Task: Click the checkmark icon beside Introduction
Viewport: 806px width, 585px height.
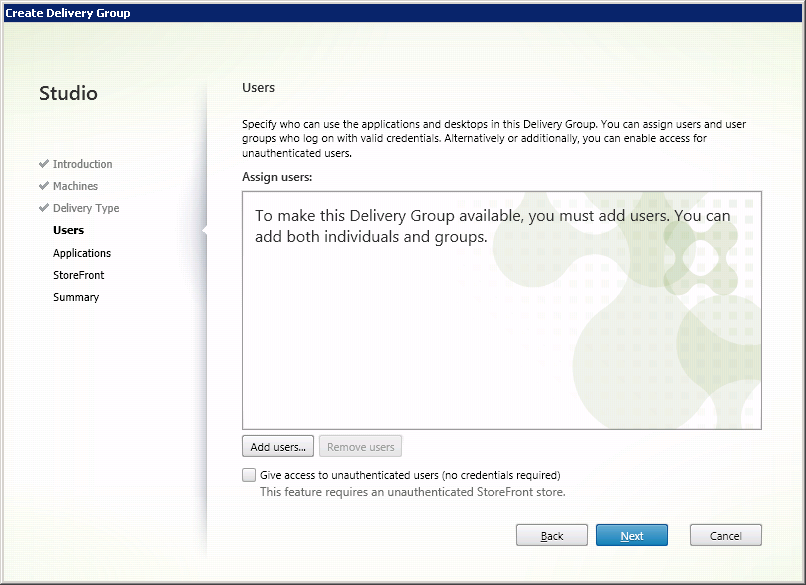Action: click(x=44, y=164)
